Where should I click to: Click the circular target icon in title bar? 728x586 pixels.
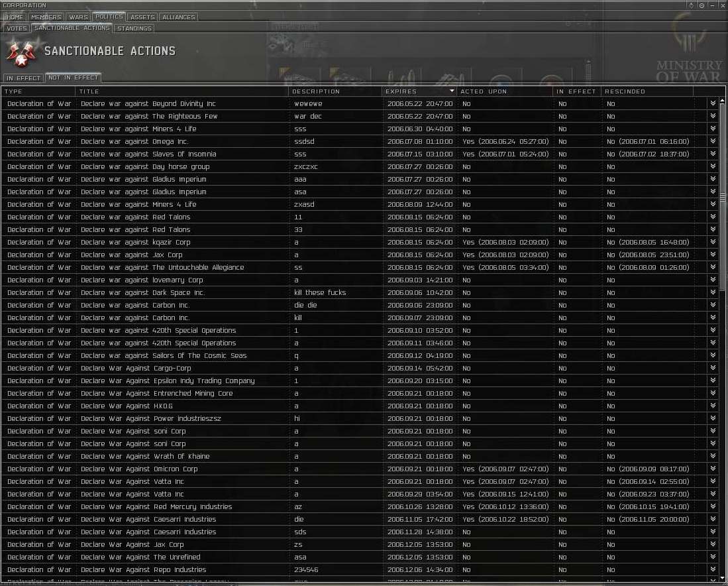click(x=702, y=5)
